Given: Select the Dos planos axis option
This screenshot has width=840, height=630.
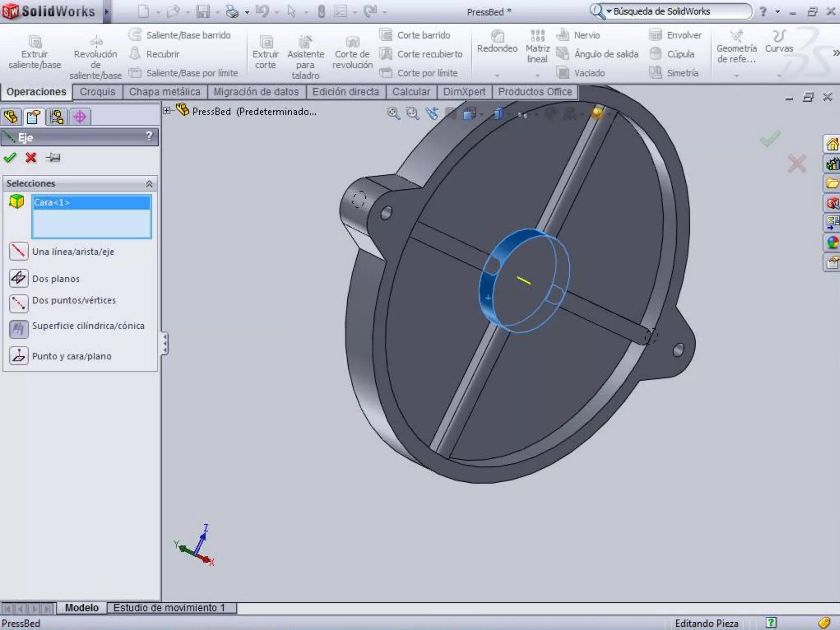Looking at the screenshot, I should pos(18,278).
